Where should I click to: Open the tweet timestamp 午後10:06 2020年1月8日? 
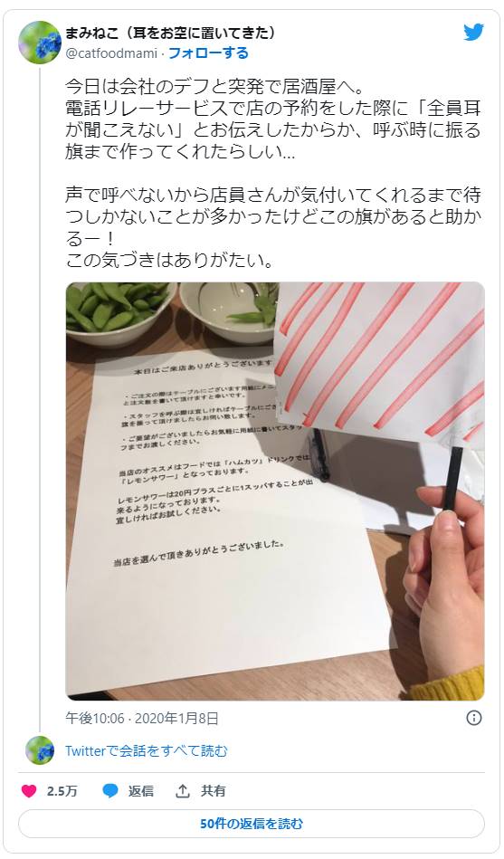point(142,718)
